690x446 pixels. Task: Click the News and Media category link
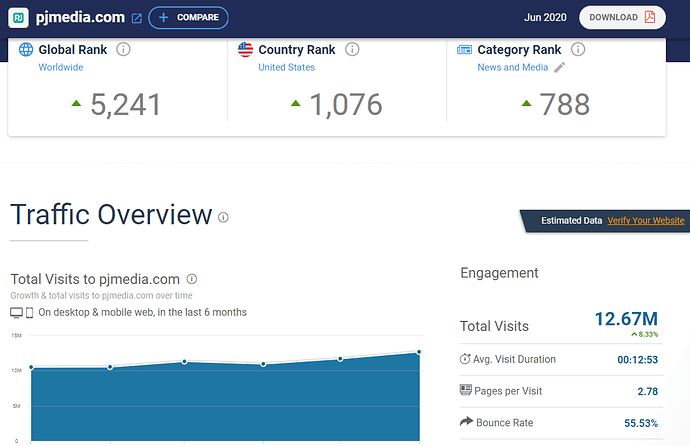[x=513, y=67]
